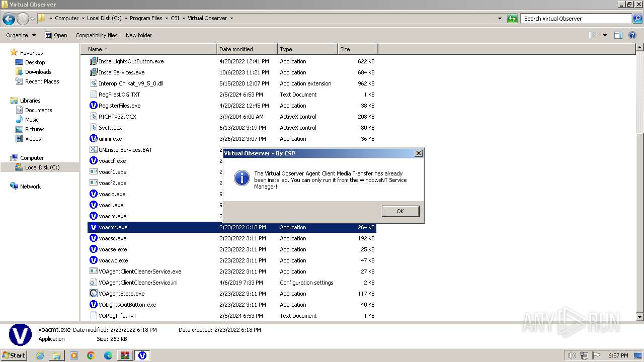The height and width of the screenshot is (362, 644).
Task: Launch Internet Explorer from taskbar
Action: coord(40,355)
